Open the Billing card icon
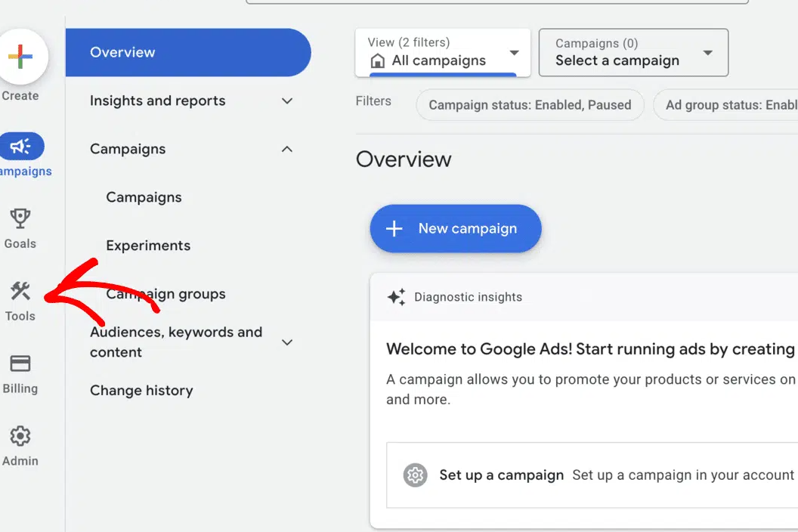Image resolution: width=798 pixels, height=532 pixels. [20, 363]
